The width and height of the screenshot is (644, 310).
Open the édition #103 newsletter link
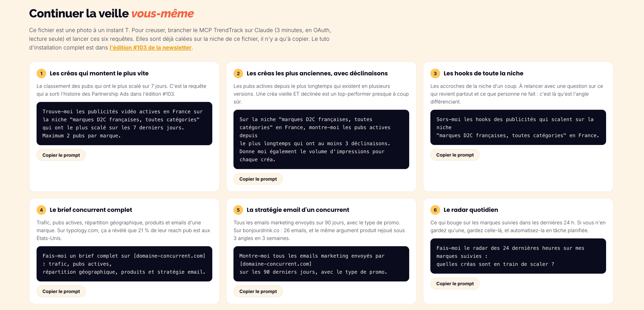(151, 48)
